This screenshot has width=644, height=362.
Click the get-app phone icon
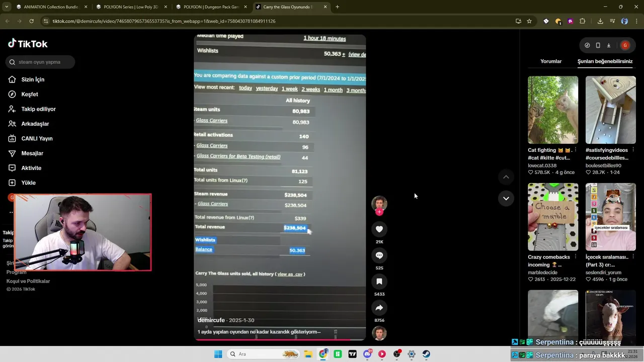[598, 45]
